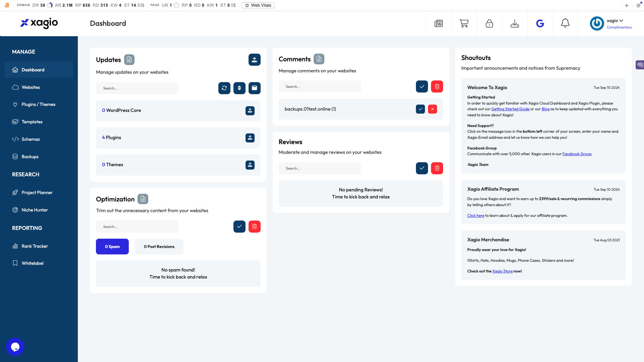This screenshot has width=644, height=362.
Task: Open the news feed icon in header
Action: click(x=438, y=23)
